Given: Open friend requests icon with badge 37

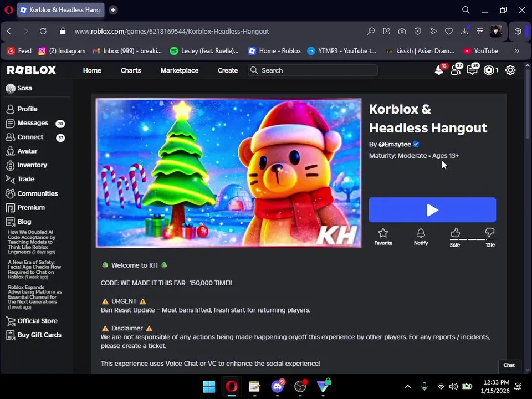Looking at the screenshot, I should [x=456, y=70].
